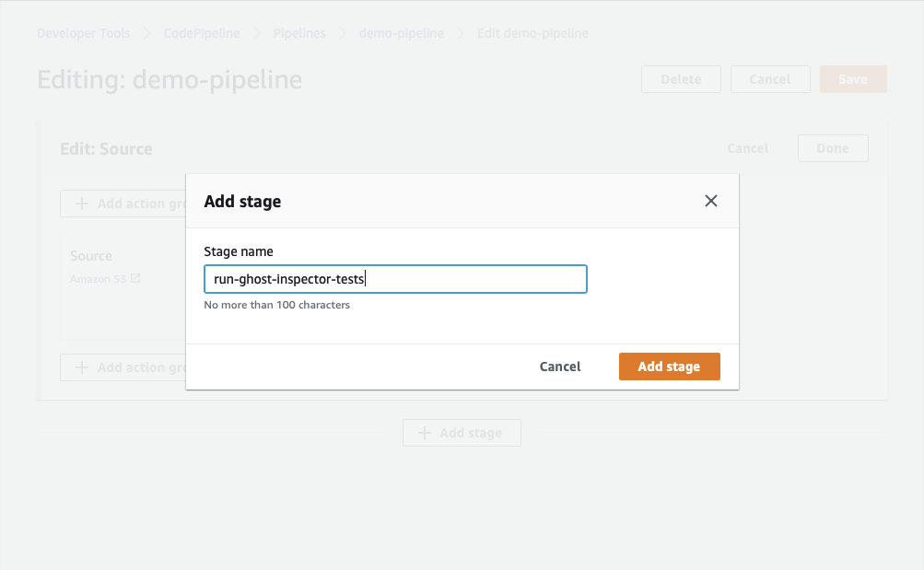Open Amazon S3 console via external link icon
924x570 pixels.
[137, 278]
